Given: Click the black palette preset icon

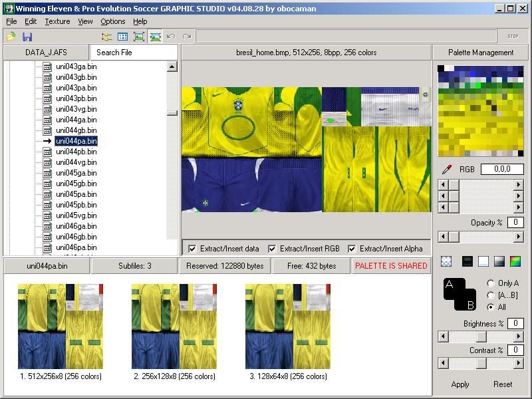Looking at the screenshot, I should (x=467, y=261).
